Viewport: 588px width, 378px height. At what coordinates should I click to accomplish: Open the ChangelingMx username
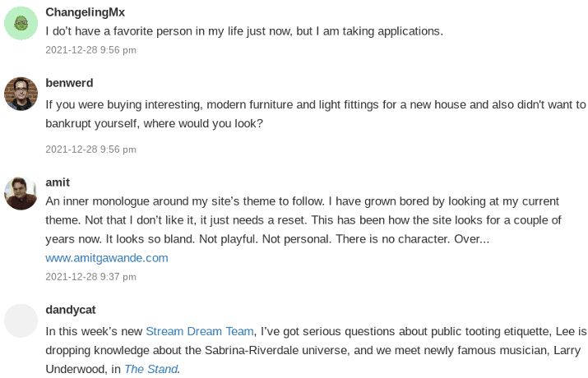(x=86, y=12)
